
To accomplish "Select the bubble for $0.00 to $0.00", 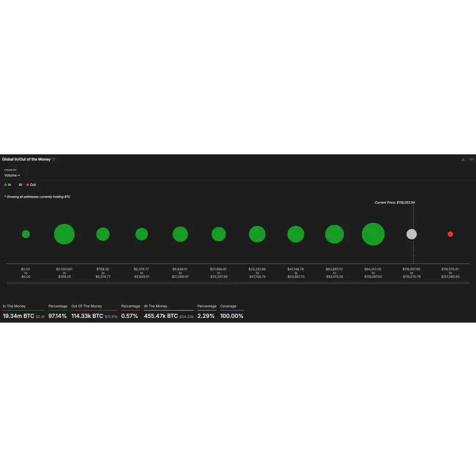I will point(26,234).
